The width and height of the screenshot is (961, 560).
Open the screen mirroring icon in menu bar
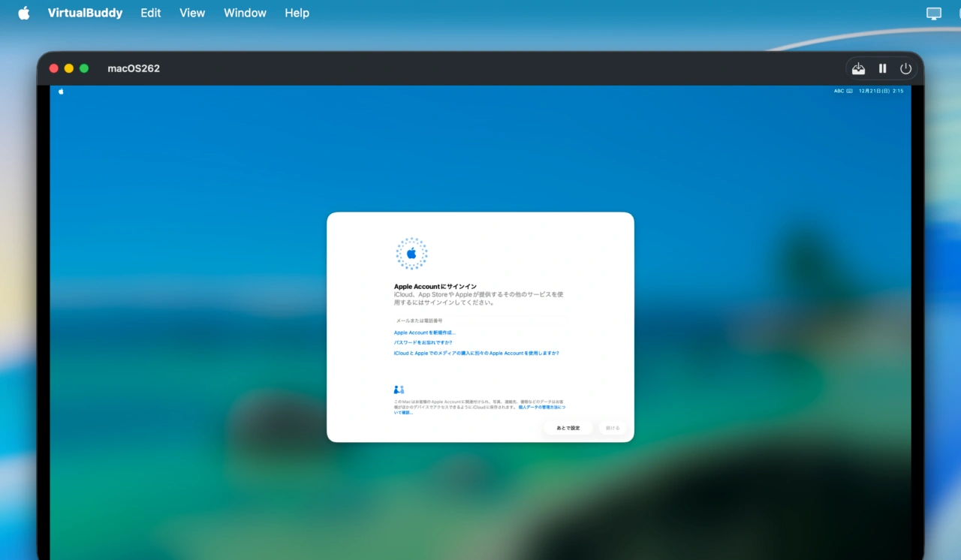pyautogui.click(x=933, y=13)
